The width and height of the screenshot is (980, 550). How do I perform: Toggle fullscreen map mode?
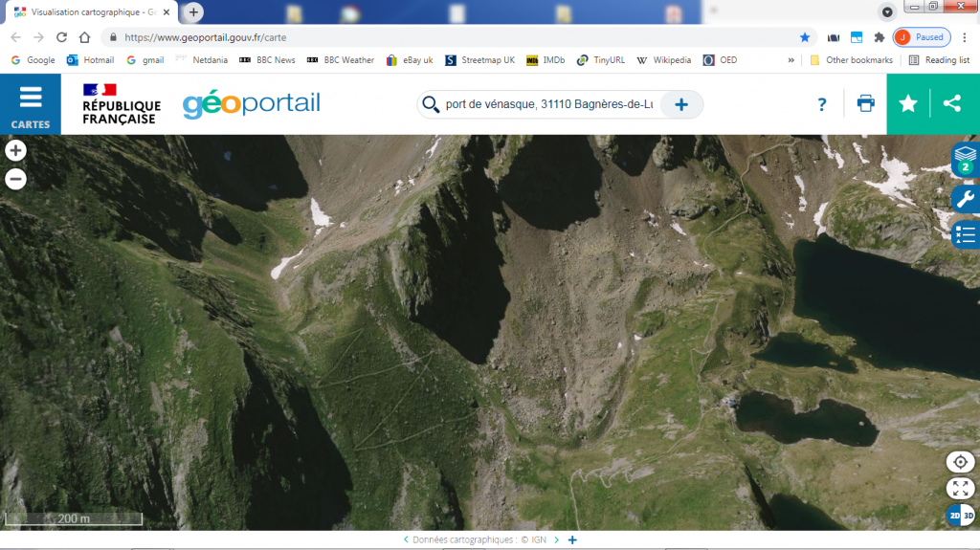point(960,489)
